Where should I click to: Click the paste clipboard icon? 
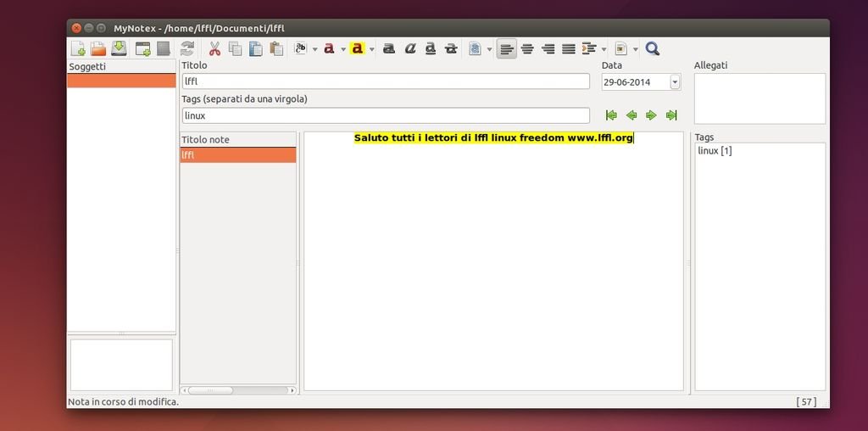(x=276, y=49)
